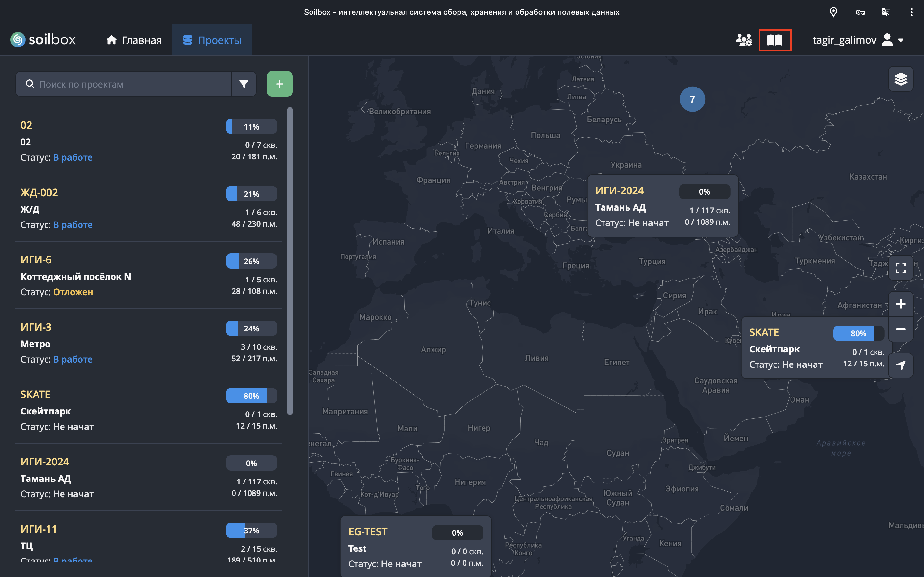Select ИГИ-3 Метро project entry
The height and width of the screenshot is (577, 924).
[36, 327]
